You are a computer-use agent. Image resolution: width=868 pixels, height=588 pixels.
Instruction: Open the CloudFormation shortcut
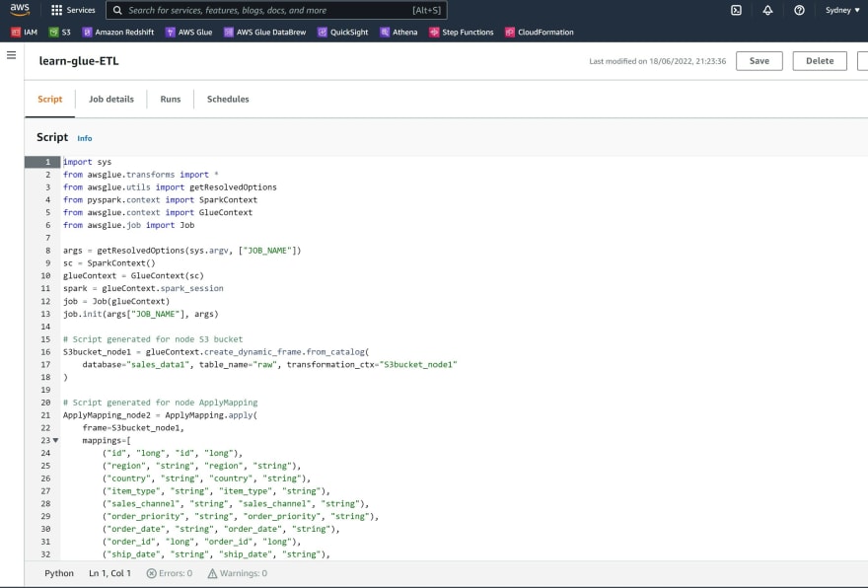point(540,33)
